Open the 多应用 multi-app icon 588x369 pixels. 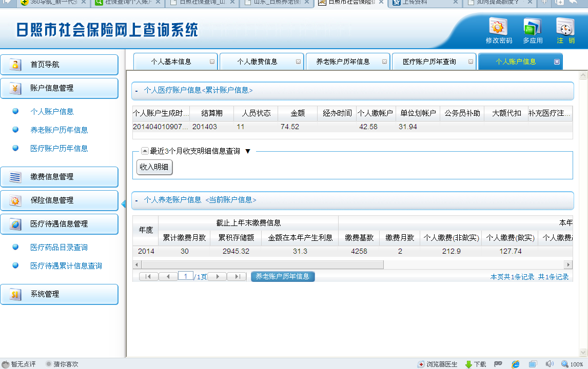coord(532,27)
